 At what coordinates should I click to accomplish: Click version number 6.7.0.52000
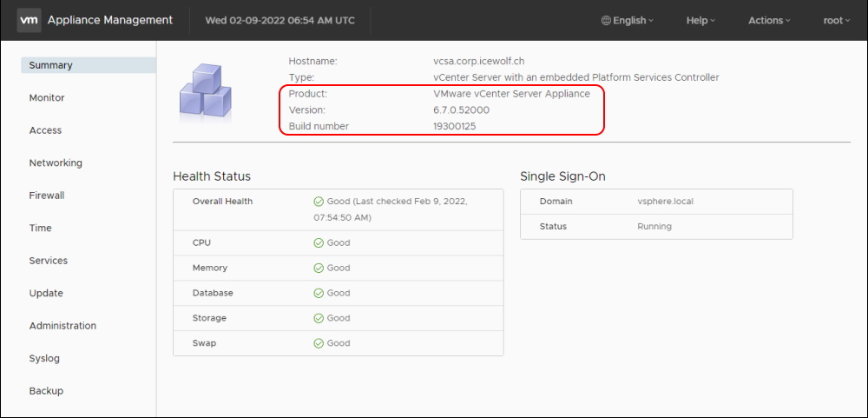coord(462,110)
